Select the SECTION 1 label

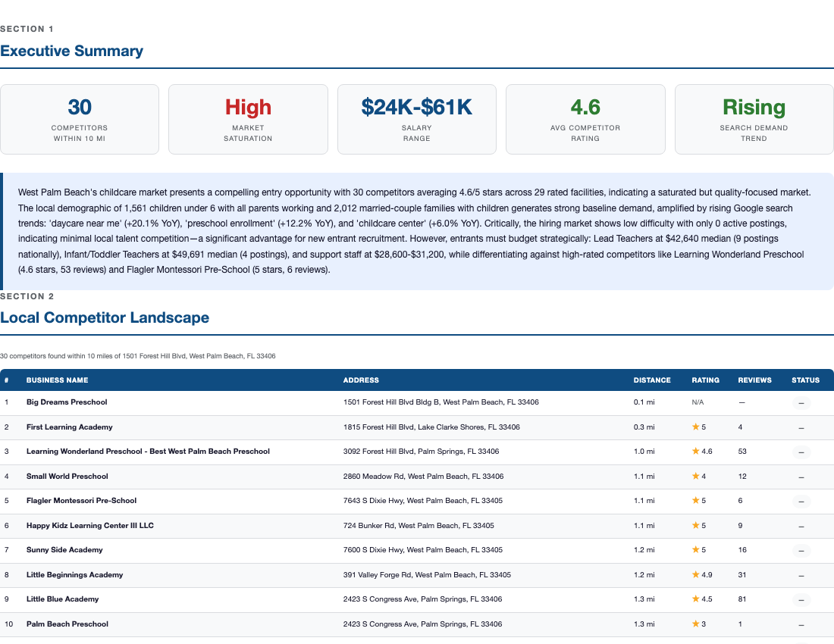27,29
